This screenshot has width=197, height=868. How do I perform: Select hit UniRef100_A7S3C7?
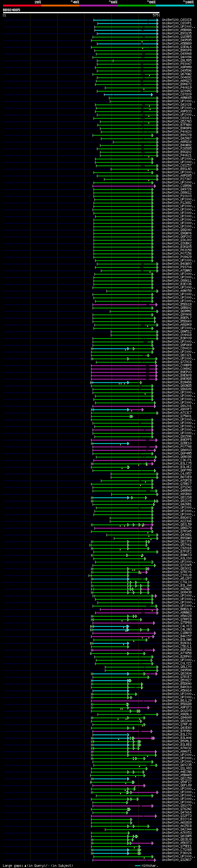pos(177,413)
